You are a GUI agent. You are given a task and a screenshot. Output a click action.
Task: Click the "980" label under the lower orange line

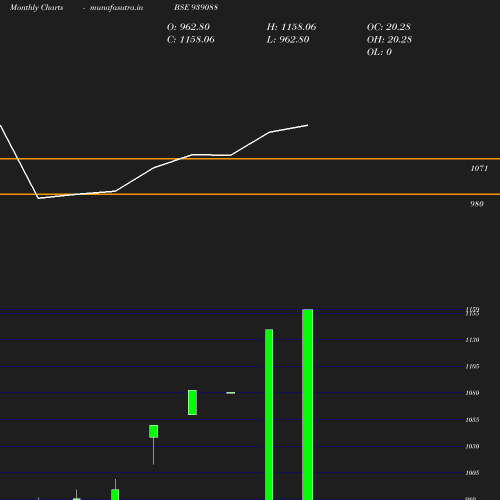477,204
